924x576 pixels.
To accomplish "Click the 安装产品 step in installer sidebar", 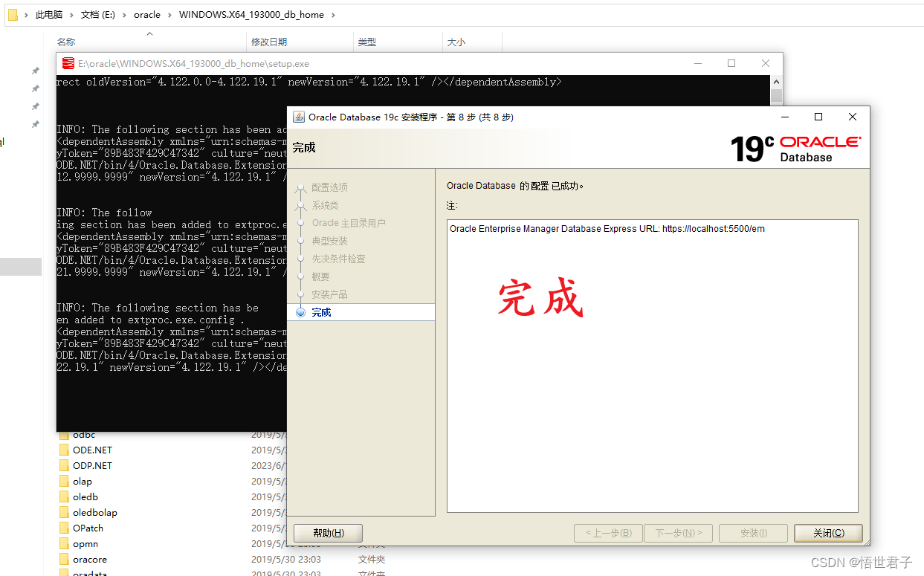I will (329, 294).
